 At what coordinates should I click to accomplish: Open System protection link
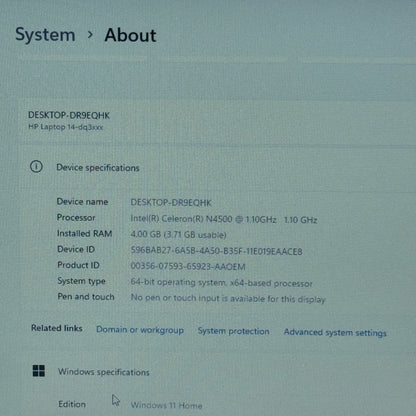click(233, 331)
